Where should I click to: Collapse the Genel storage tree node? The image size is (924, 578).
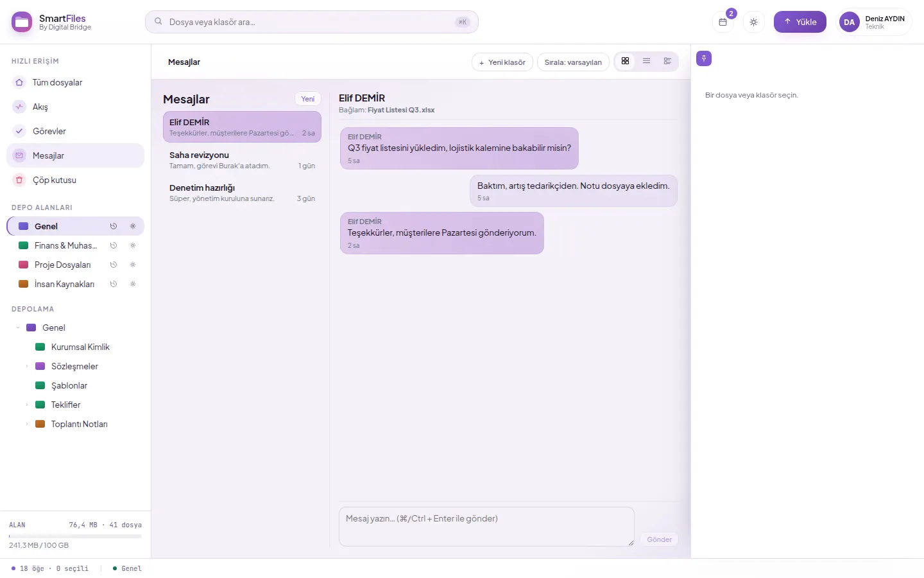tap(18, 328)
